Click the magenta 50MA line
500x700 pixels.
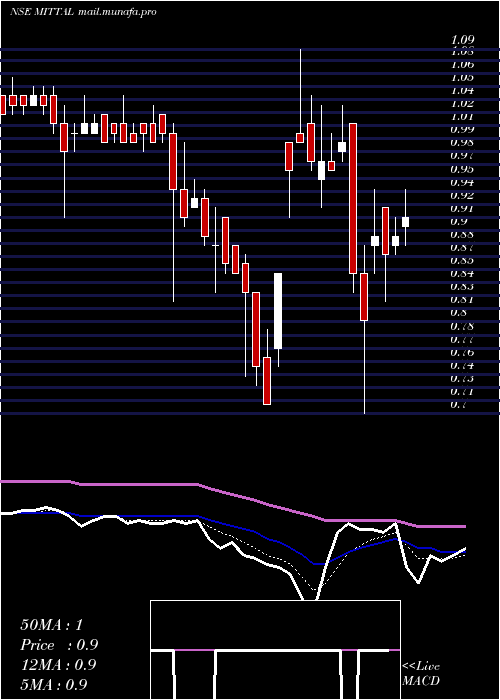coord(232,495)
